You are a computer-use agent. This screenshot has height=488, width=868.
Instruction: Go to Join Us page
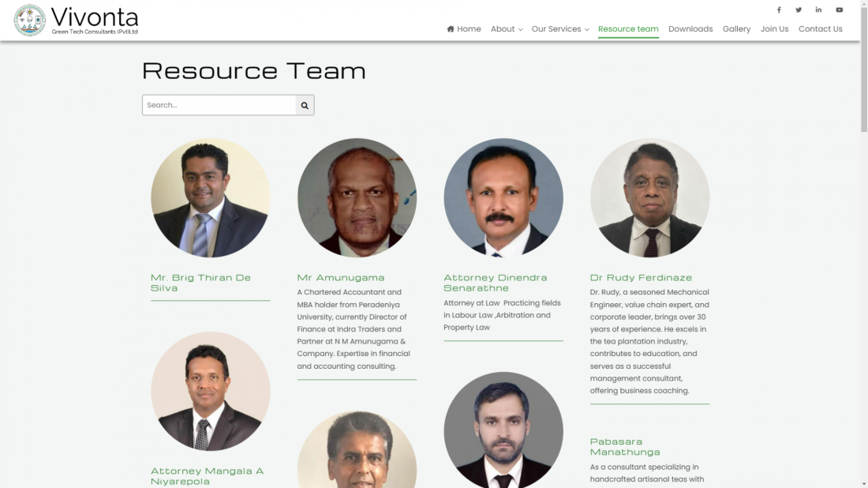[774, 28]
